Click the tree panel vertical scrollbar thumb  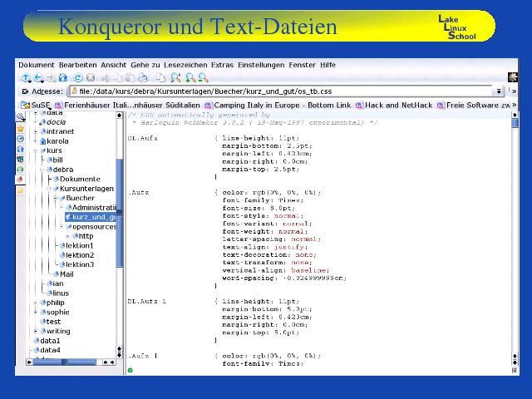pyautogui.click(x=119, y=213)
